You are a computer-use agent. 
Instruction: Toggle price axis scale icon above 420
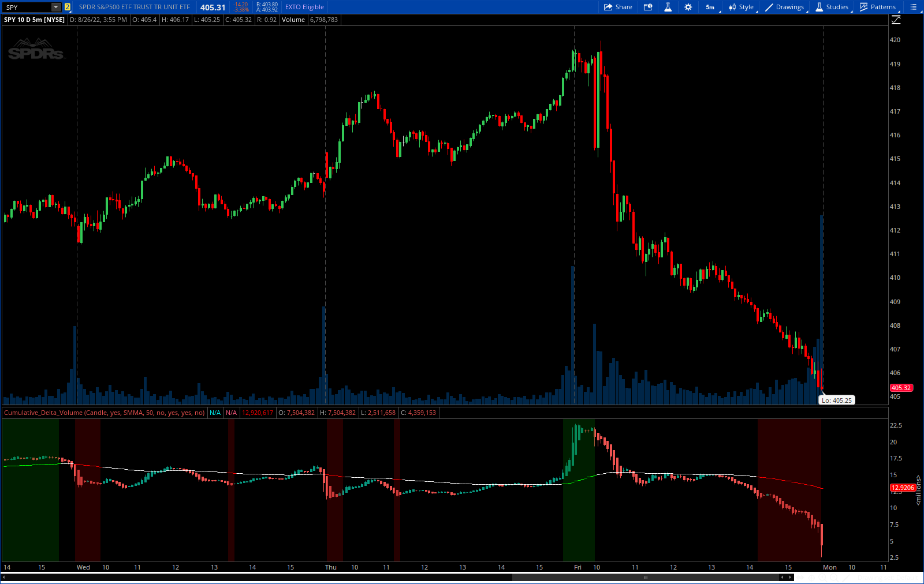[x=896, y=20]
